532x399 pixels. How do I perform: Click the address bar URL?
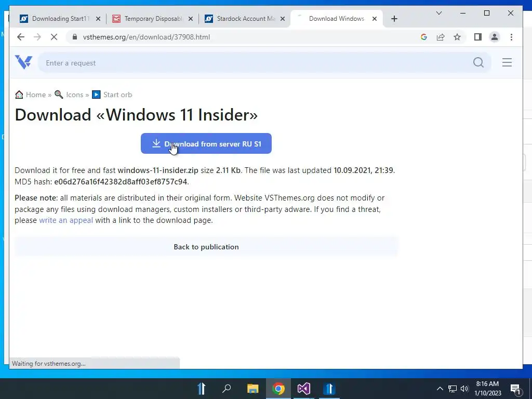click(146, 37)
